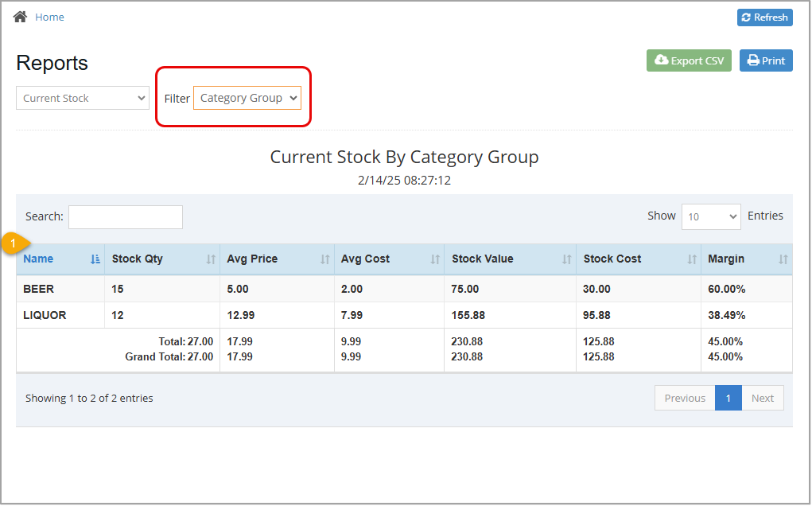
Task: Click the orange number 1 callout marker
Action: click(13, 243)
